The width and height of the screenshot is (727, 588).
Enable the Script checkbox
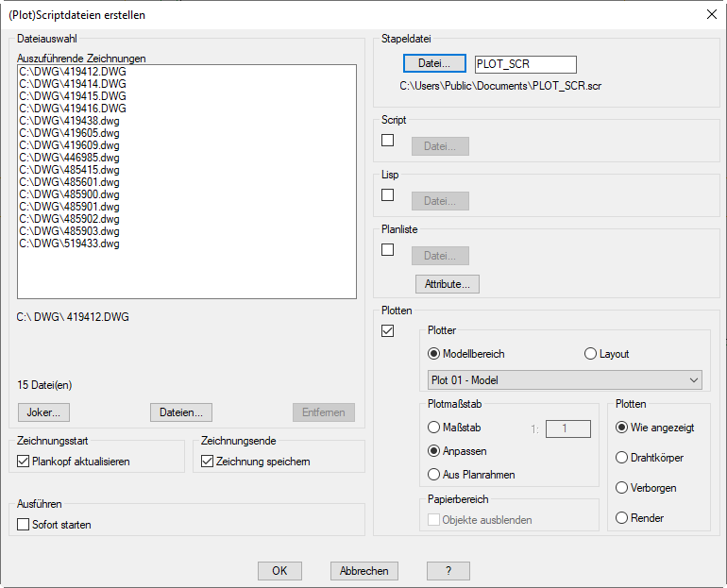click(387, 141)
